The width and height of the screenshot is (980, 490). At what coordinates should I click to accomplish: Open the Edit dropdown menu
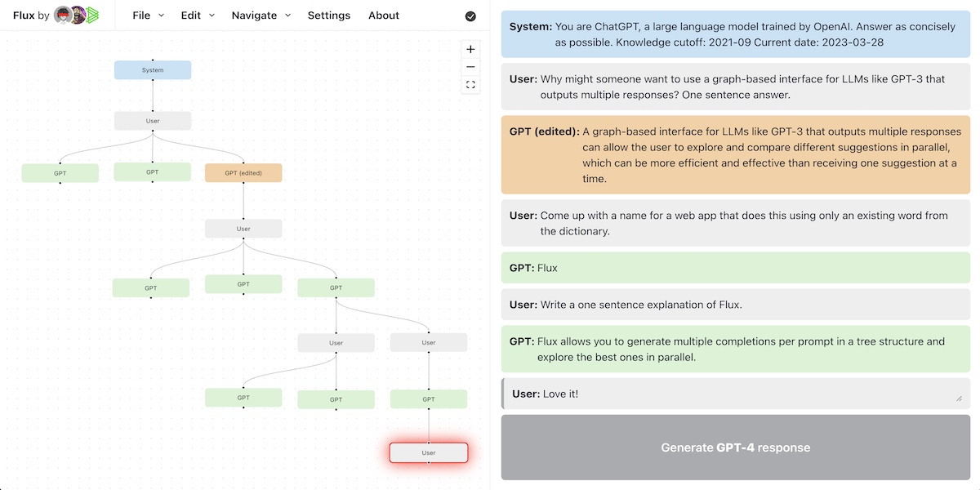point(198,16)
